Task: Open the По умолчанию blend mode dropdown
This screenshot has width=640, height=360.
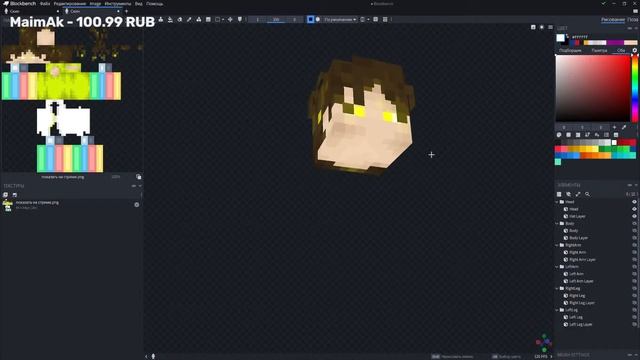Action: [340, 20]
